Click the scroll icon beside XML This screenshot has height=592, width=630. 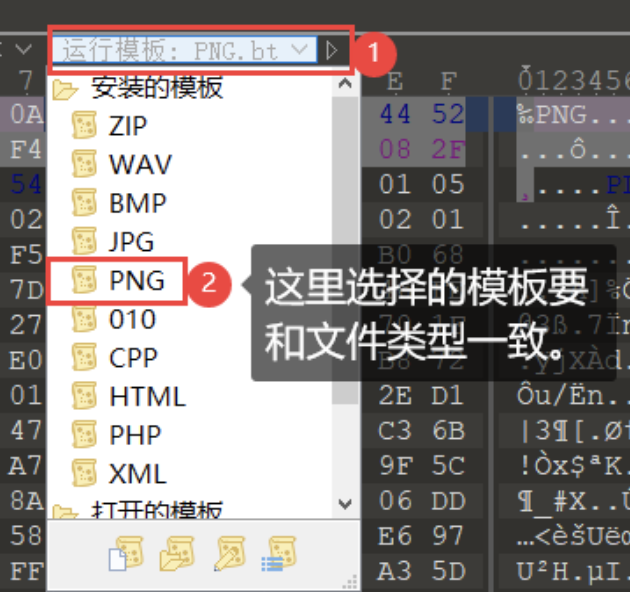click(85, 473)
